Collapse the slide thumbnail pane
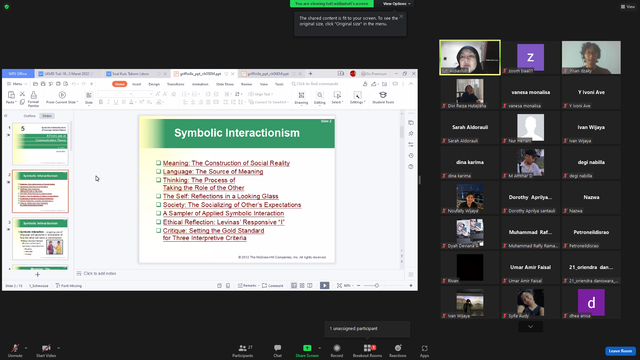 [6, 116]
